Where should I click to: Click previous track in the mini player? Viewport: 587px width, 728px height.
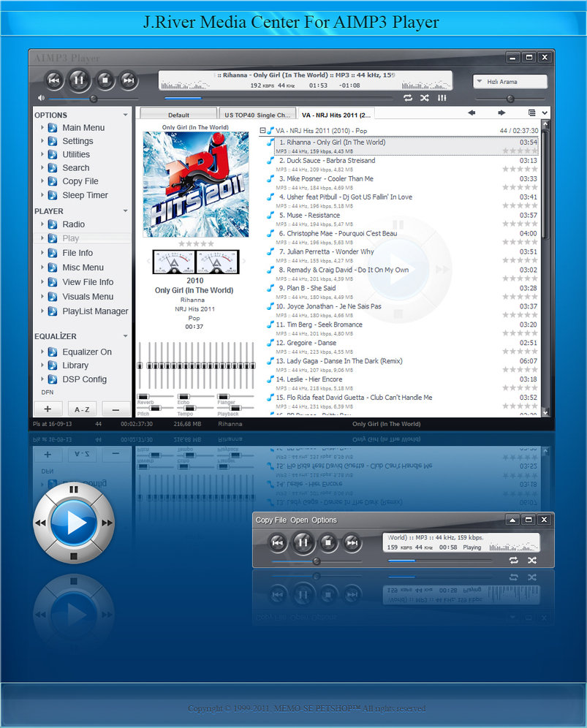click(277, 542)
